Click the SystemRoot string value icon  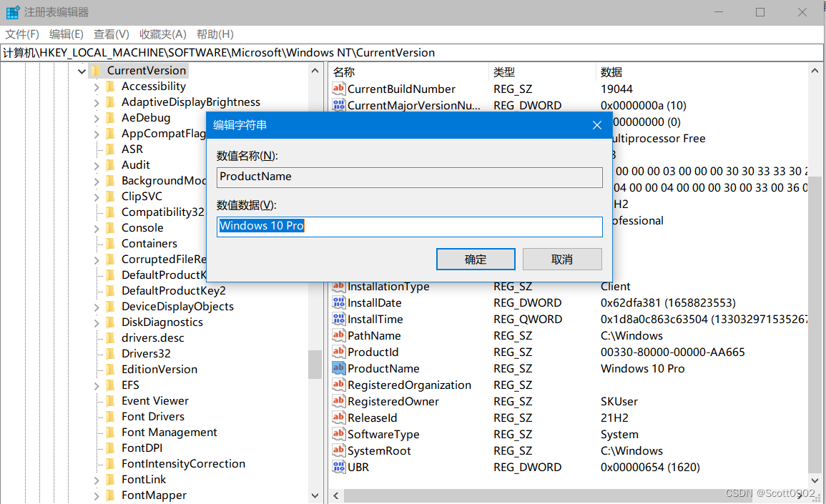pyautogui.click(x=339, y=450)
